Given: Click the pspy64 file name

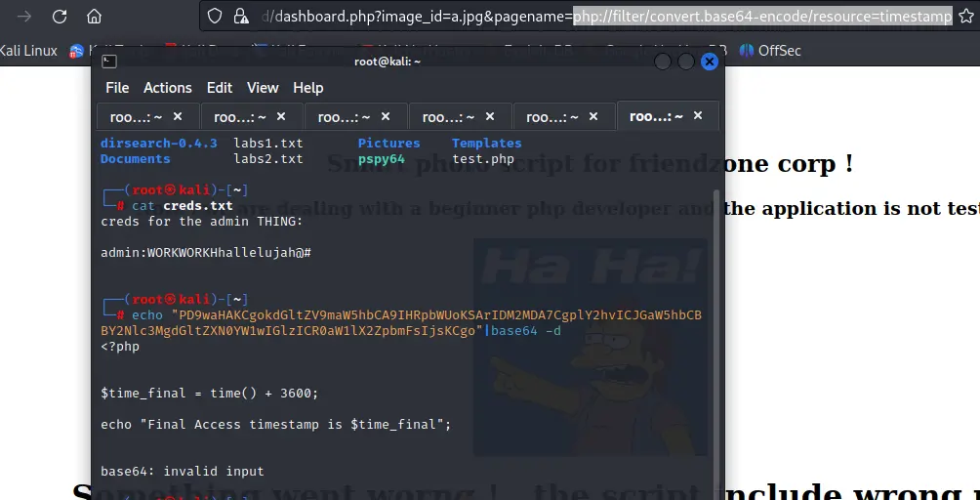Looking at the screenshot, I should pyautogui.click(x=382, y=159).
